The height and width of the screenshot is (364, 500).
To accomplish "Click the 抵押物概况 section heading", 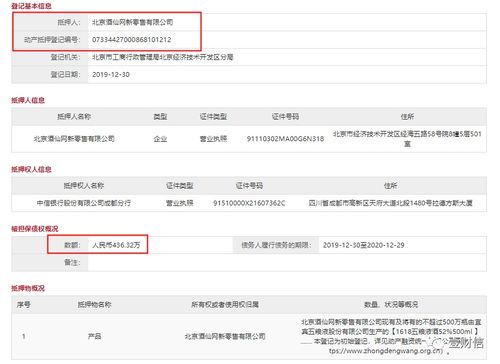I will (x=28, y=288).
